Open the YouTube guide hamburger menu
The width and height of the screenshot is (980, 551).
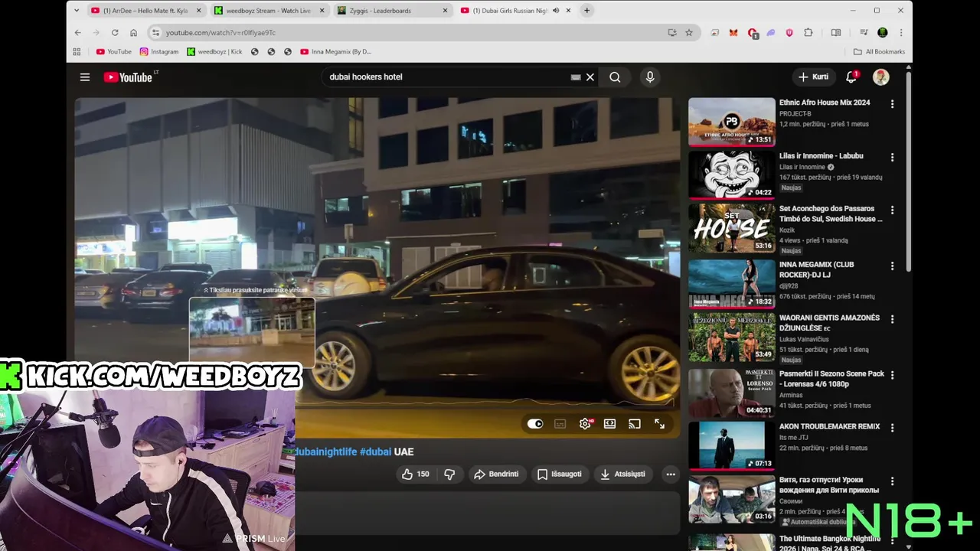(85, 77)
